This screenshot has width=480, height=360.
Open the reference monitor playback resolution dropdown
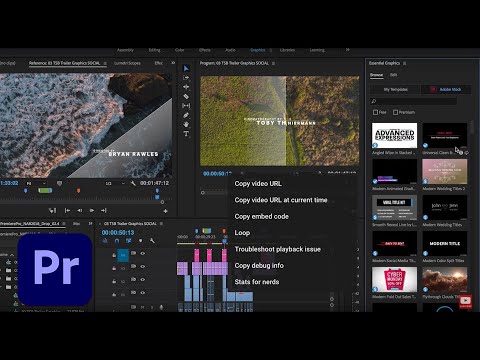pyautogui.click(x=115, y=183)
